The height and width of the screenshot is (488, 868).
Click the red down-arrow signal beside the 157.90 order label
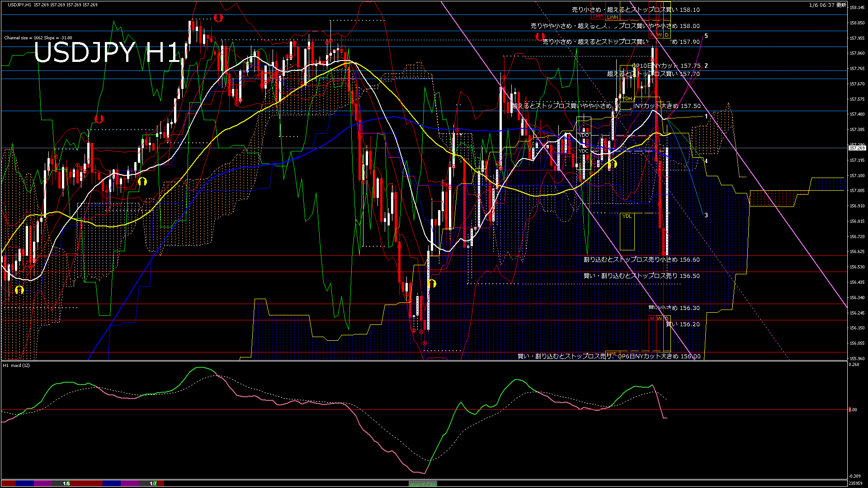pos(540,36)
